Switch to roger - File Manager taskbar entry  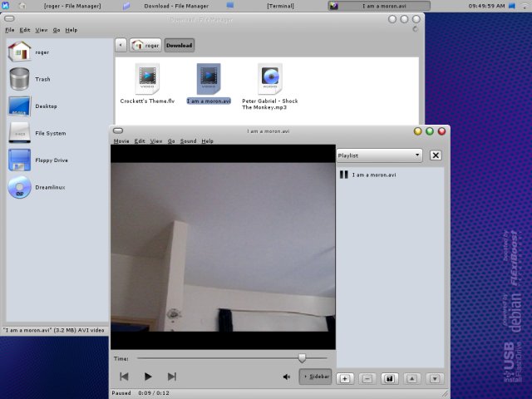72,6
